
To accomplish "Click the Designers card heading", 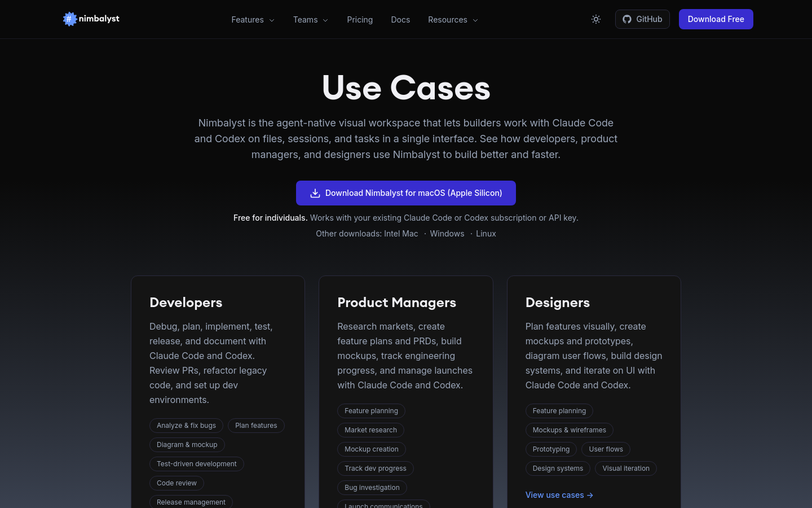I will pos(558,303).
